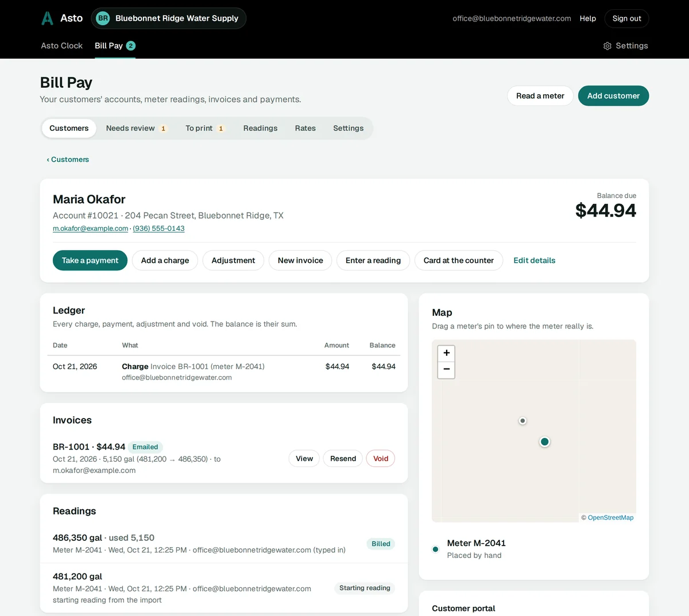The image size is (689, 616).
Task: Open Edit details link
Action: [x=535, y=261]
